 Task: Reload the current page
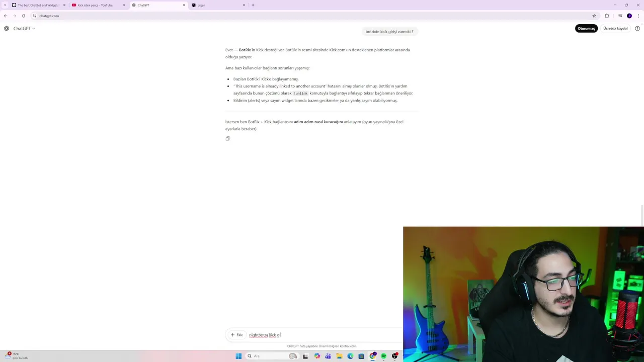23,16
